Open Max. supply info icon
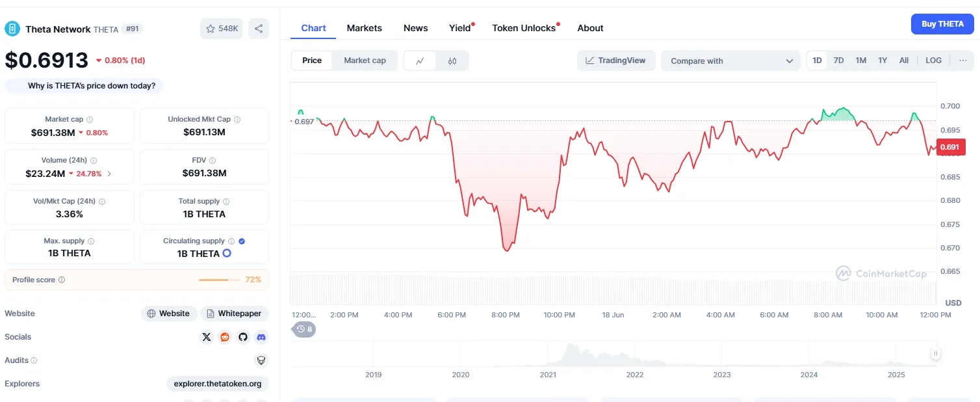Viewport: 980px width, 402px height. 91,241
